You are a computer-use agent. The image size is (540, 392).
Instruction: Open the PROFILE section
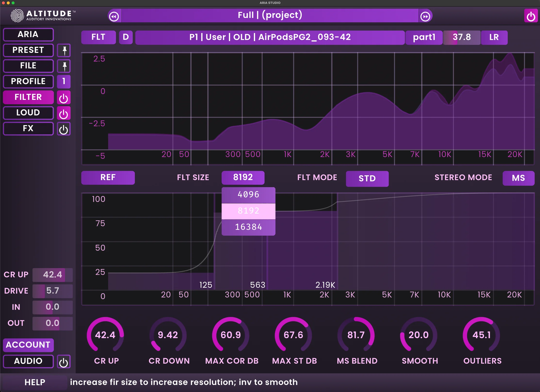coord(28,81)
